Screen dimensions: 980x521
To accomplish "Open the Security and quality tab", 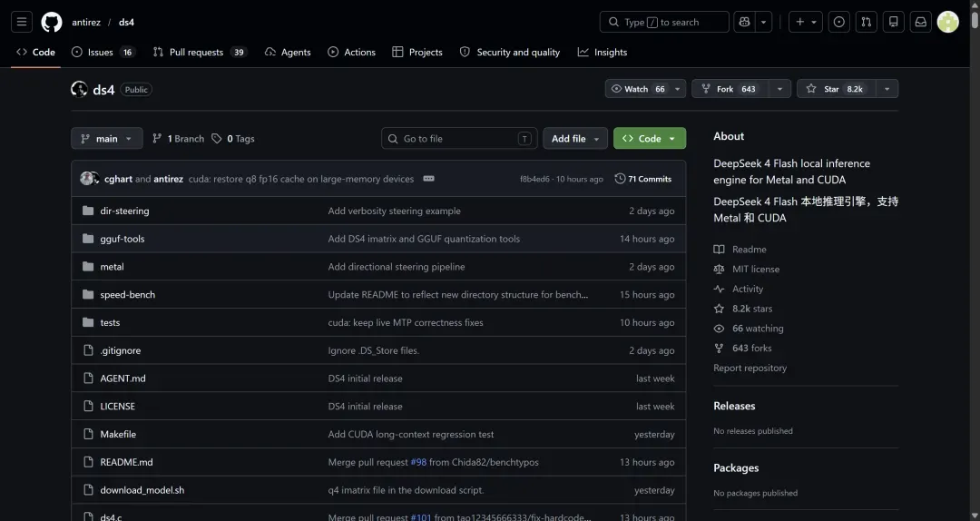I will point(509,52).
